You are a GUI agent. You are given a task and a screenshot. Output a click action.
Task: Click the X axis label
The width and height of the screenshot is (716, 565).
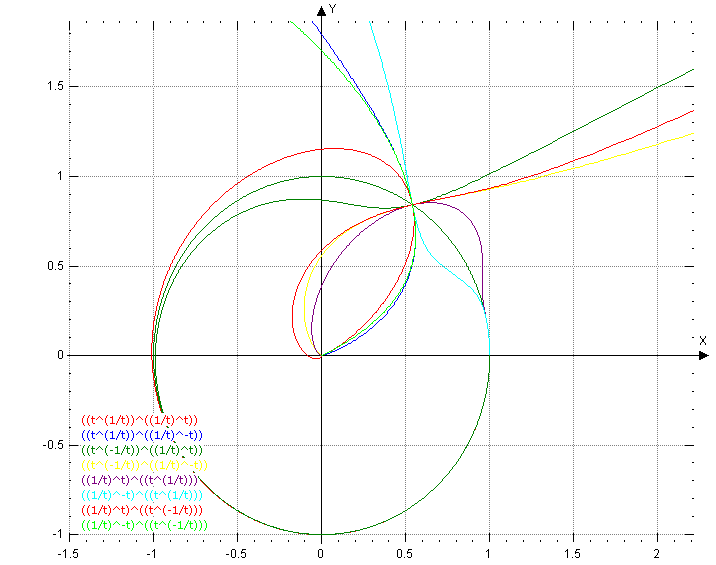point(703,341)
